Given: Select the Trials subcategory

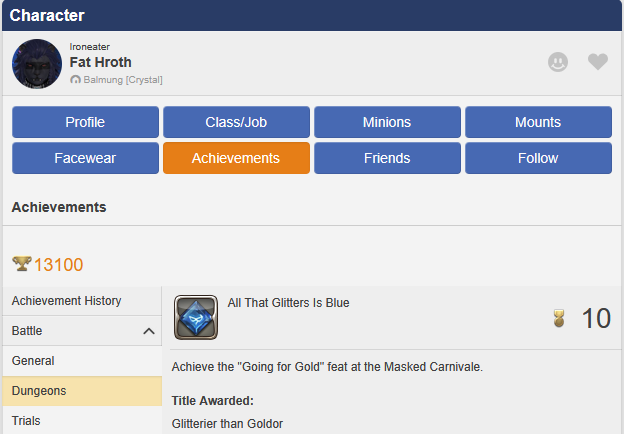Looking at the screenshot, I should (x=82, y=420).
